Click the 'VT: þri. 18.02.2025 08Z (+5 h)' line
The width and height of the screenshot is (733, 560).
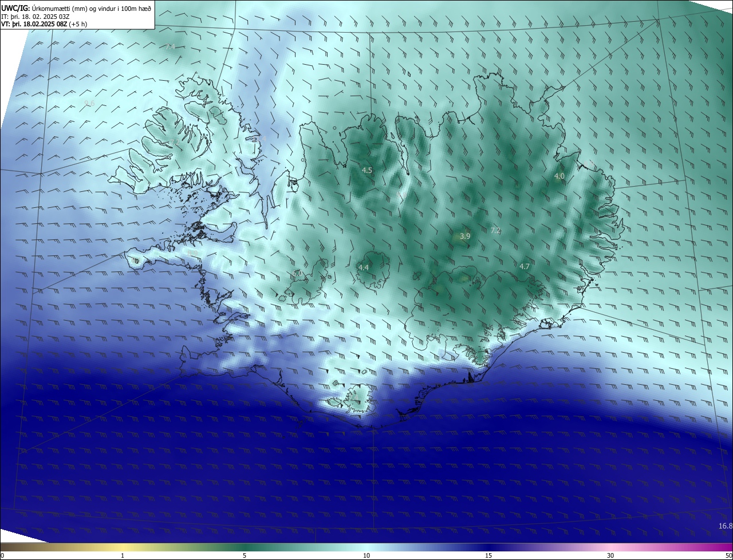(44, 24)
